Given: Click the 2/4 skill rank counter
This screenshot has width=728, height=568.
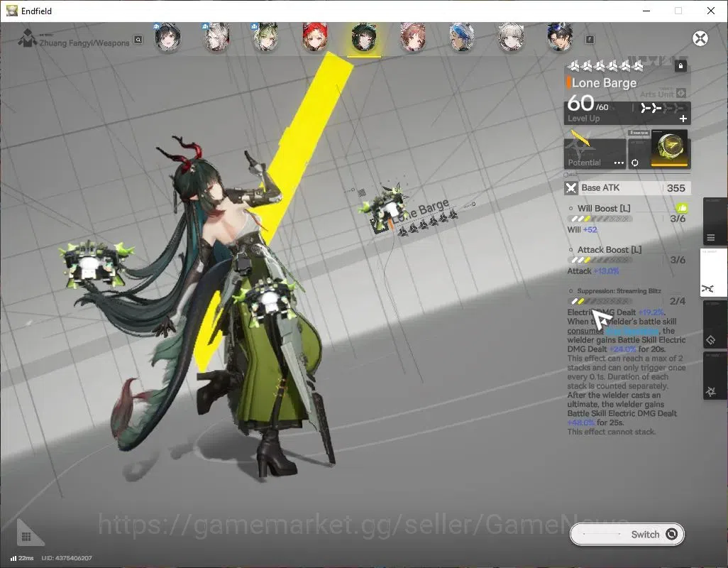Looking at the screenshot, I should click(x=678, y=301).
